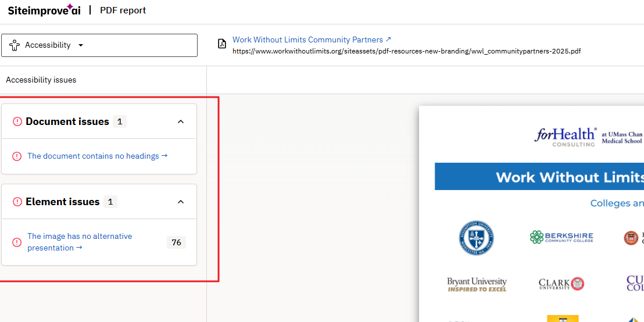Click the accessibility person icon in dropdown

pyautogui.click(x=15, y=45)
